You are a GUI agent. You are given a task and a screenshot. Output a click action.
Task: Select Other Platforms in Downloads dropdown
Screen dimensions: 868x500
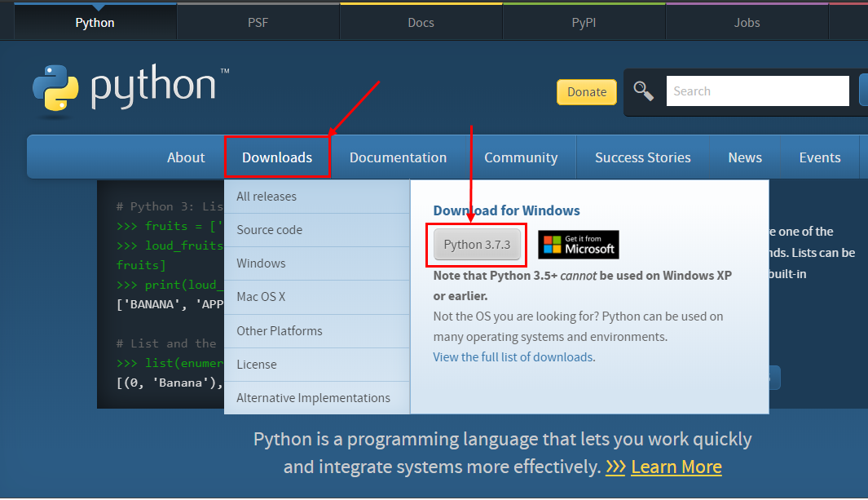point(317,331)
